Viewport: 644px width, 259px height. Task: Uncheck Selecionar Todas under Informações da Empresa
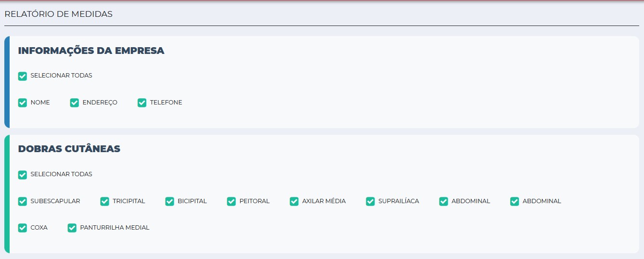point(22,76)
